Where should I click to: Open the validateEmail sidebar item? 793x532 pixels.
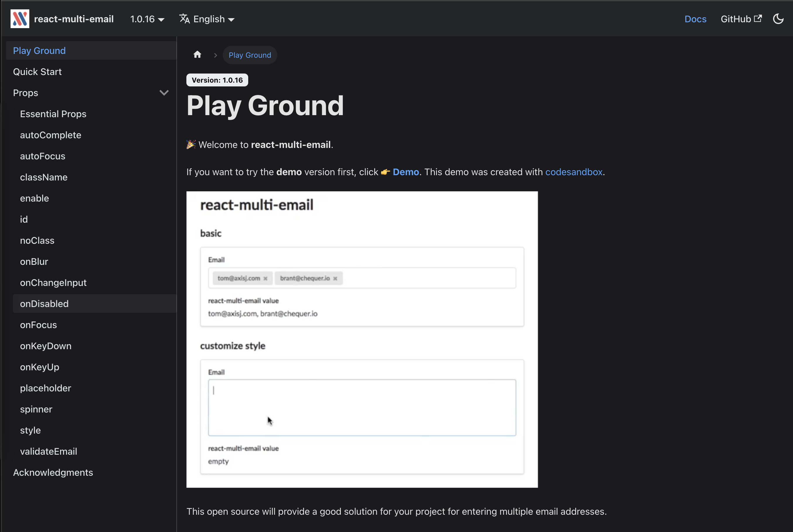49,451
